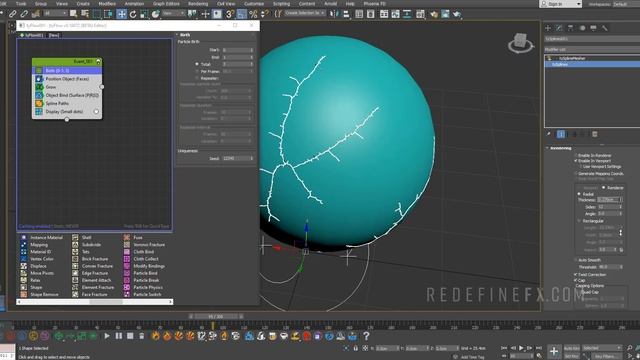Collapse Event_001 node using header toggle
The height and width of the screenshot is (360, 640).
coord(98,61)
